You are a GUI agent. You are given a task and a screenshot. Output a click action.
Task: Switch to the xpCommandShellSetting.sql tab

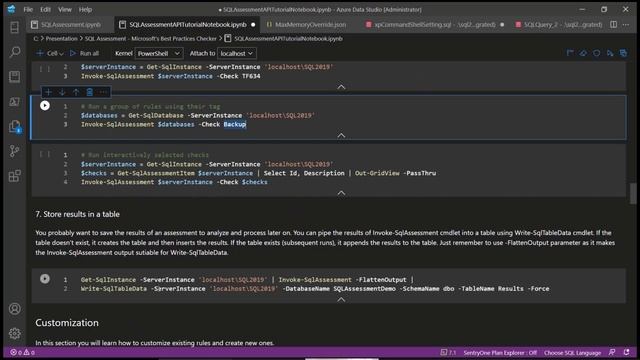pyautogui.click(x=435, y=24)
